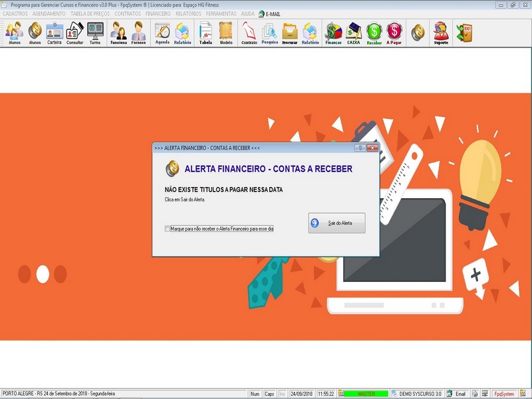This screenshot has height=399, width=532.
Task: Open the Suporte support agent icon
Action: click(x=441, y=33)
